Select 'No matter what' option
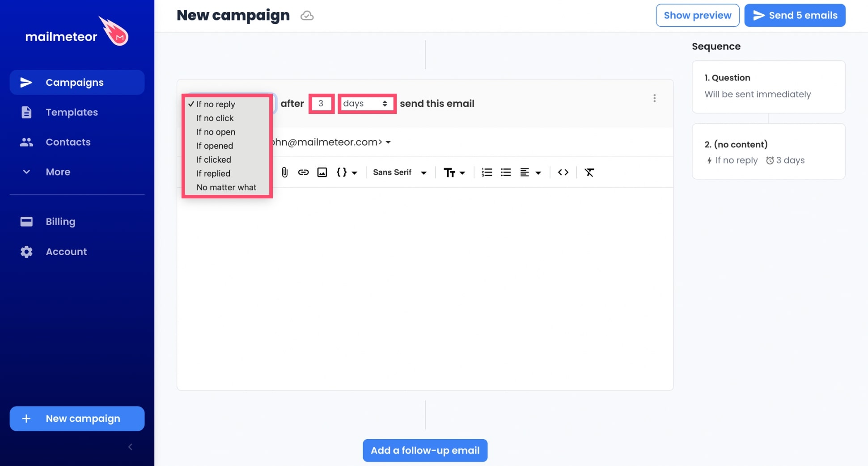868x466 pixels. 227,187
